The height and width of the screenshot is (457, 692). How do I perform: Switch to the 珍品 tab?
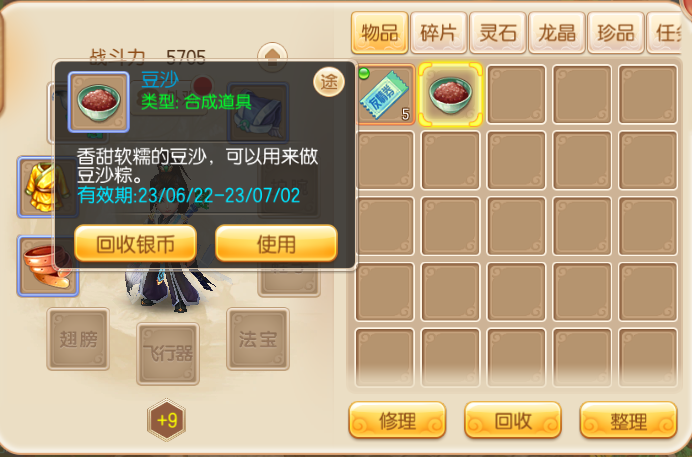[x=616, y=33]
